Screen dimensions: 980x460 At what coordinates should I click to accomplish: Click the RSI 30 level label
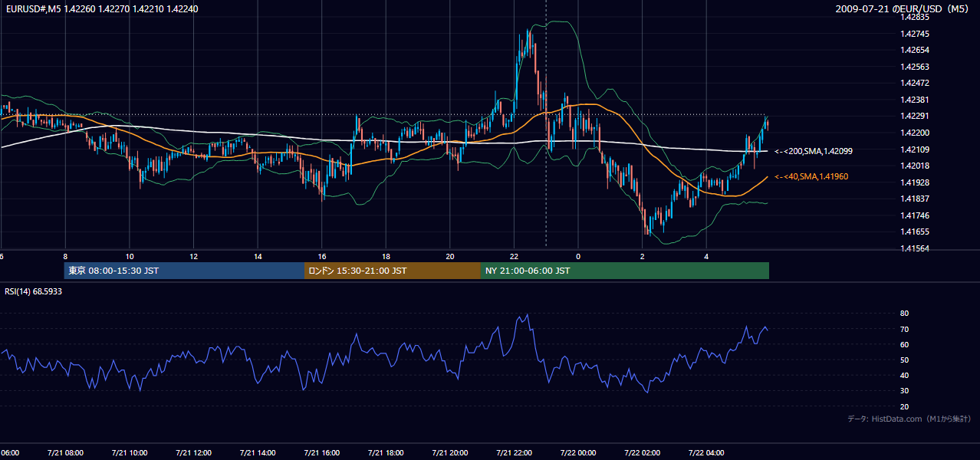click(x=904, y=391)
